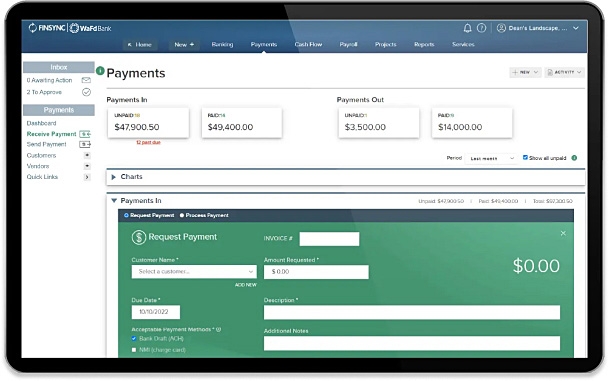
Task: Click the Payments In Paid $49,400.00 card
Action: click(242, 123)
